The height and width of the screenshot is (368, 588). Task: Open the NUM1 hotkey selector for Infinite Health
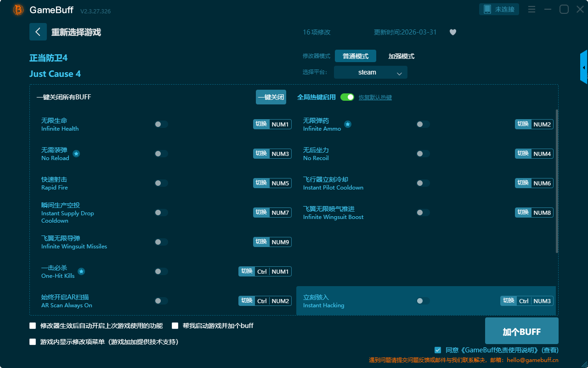click(280, 124)
